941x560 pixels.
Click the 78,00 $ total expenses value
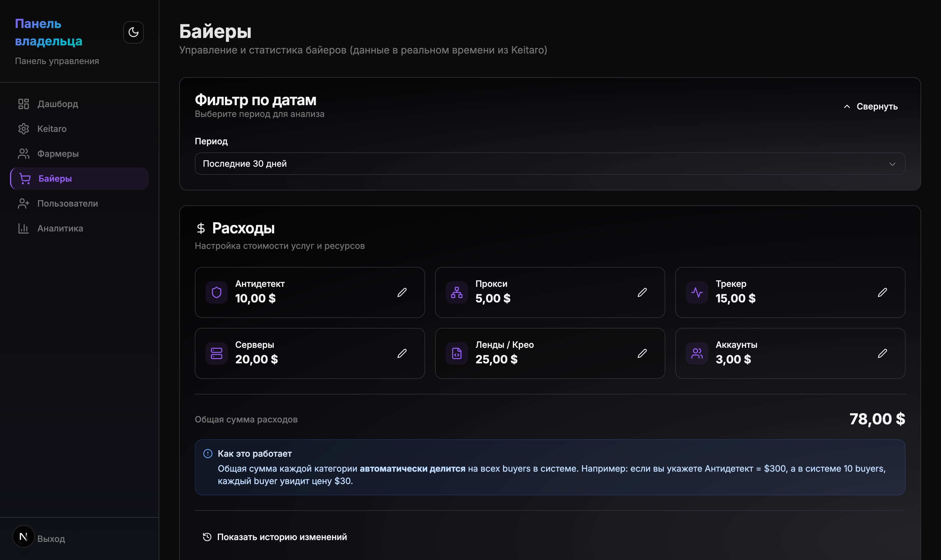(877, 419)
